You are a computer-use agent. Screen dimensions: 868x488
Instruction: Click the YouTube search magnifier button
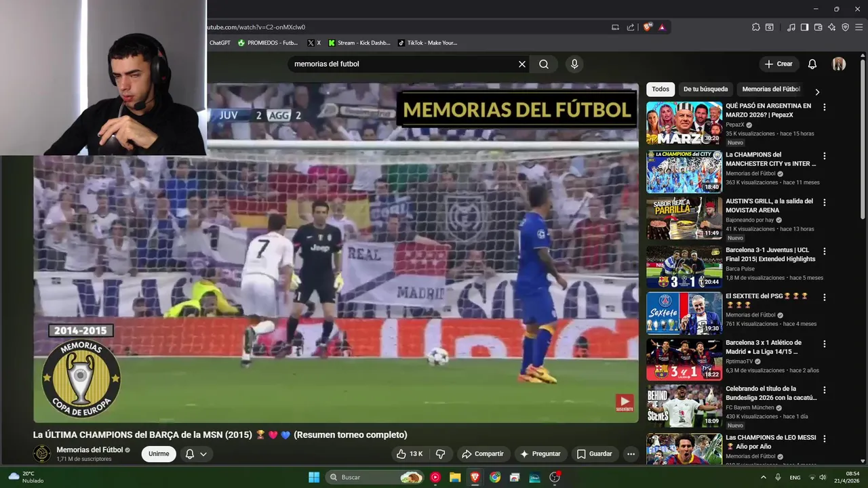pyautogui.click(x=544, y=64)
